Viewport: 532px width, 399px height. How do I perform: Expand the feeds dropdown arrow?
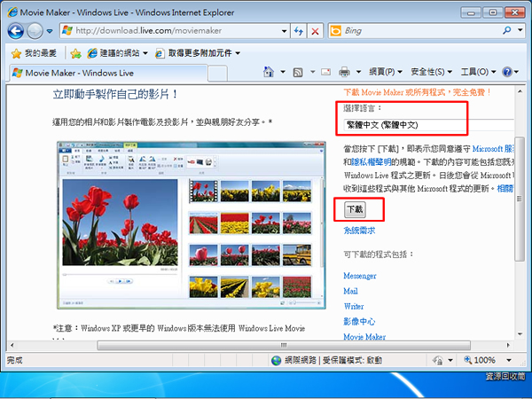[312, 72]
